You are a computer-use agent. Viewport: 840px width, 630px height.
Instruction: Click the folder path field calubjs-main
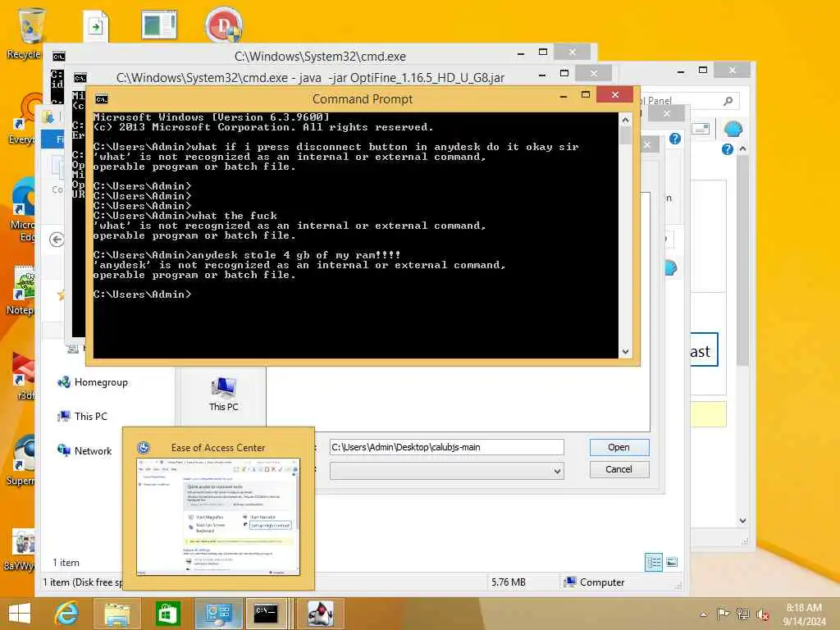pyautogui.click(x=446, y=447)
